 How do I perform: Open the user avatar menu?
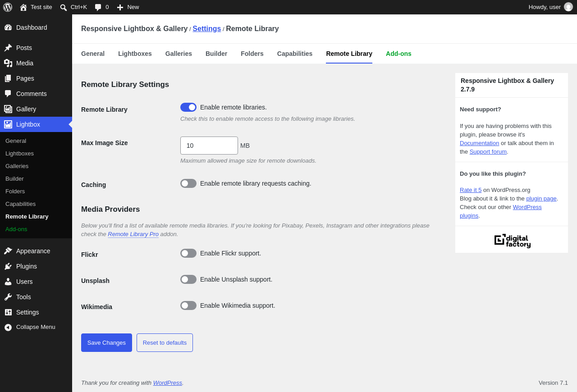568,7
